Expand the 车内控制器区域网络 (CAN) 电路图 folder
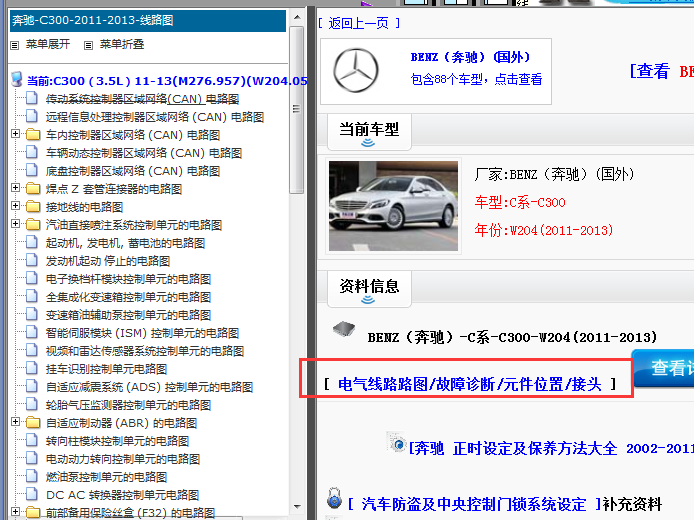Viewport: 694px width, 520px height. 15,135
